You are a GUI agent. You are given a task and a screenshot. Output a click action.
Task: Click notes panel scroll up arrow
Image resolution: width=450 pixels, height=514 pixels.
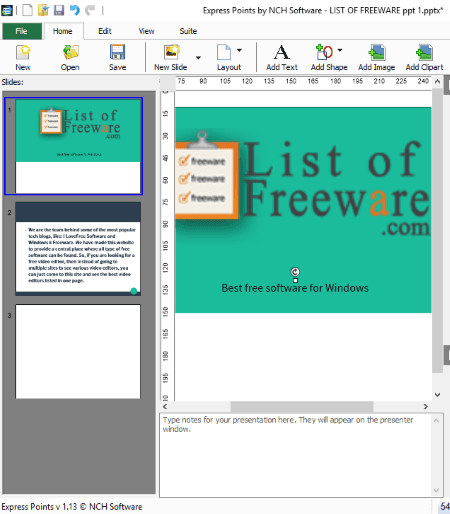pos(436,421)
